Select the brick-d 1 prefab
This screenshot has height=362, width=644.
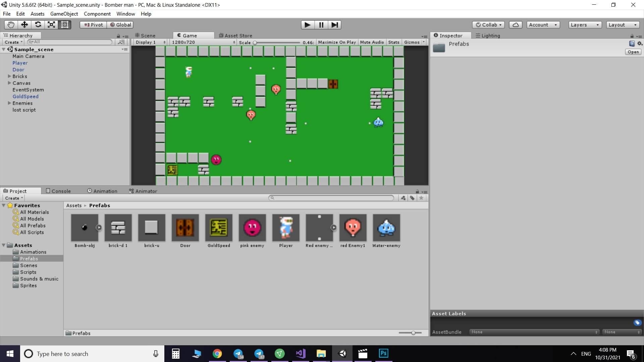[x=118, y=231]
